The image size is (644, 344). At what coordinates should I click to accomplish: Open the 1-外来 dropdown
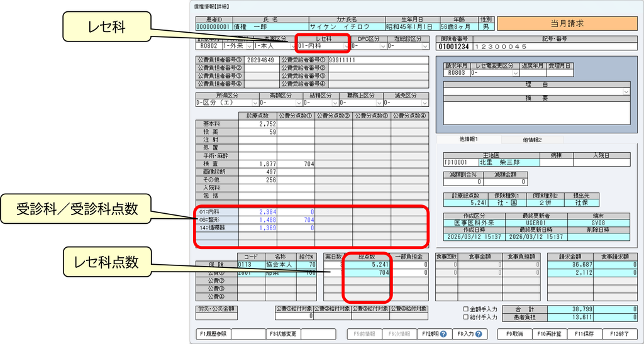point(248,47)
